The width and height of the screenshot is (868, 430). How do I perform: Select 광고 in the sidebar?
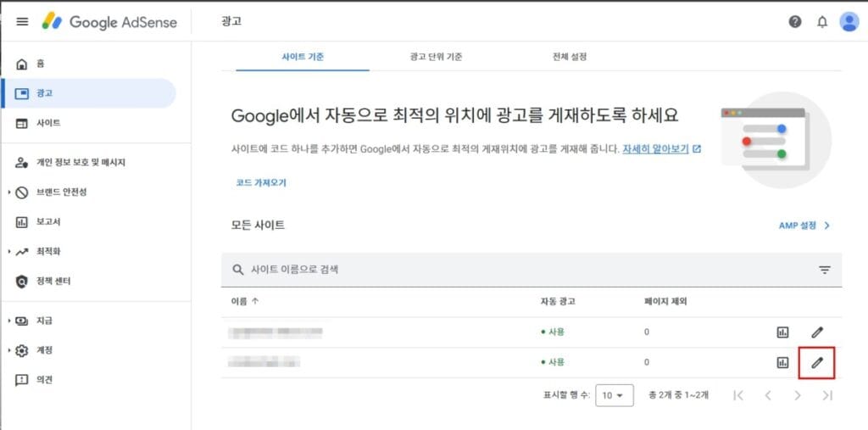pyautogui.click(x=88, y=93)
